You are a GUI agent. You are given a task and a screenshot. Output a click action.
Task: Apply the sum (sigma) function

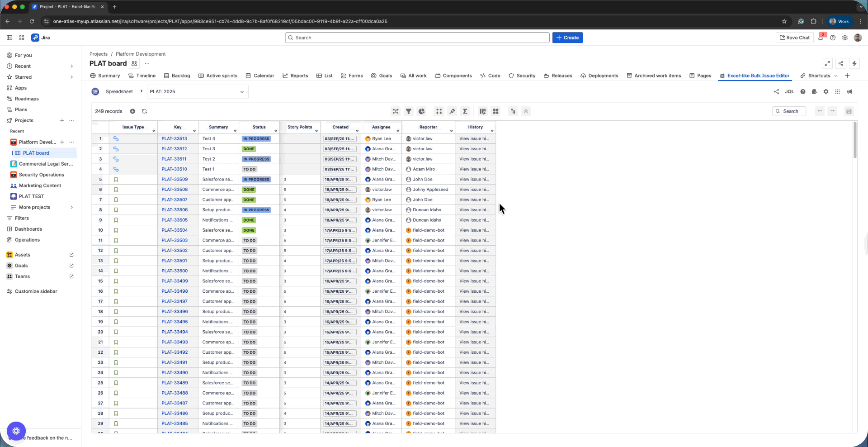tap(465, 111)
